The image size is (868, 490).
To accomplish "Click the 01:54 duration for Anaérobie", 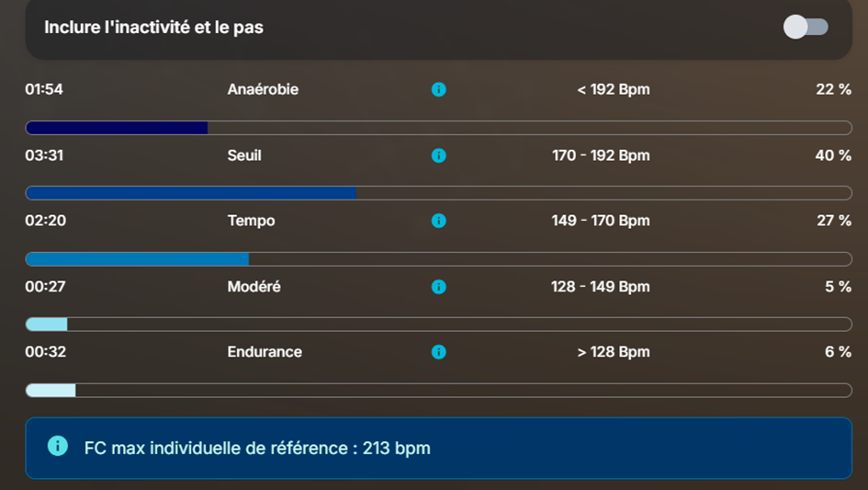I will tap(44, 89).
